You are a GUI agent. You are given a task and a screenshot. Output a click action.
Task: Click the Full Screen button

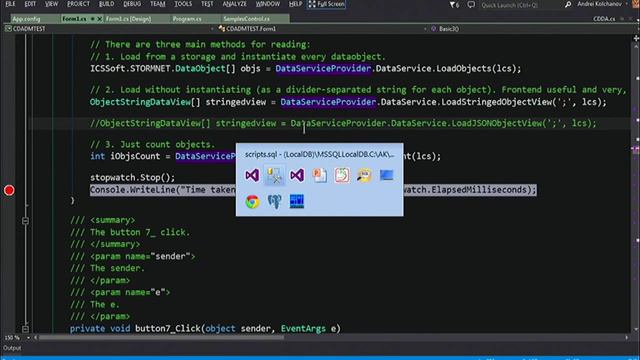coord(327,4)
